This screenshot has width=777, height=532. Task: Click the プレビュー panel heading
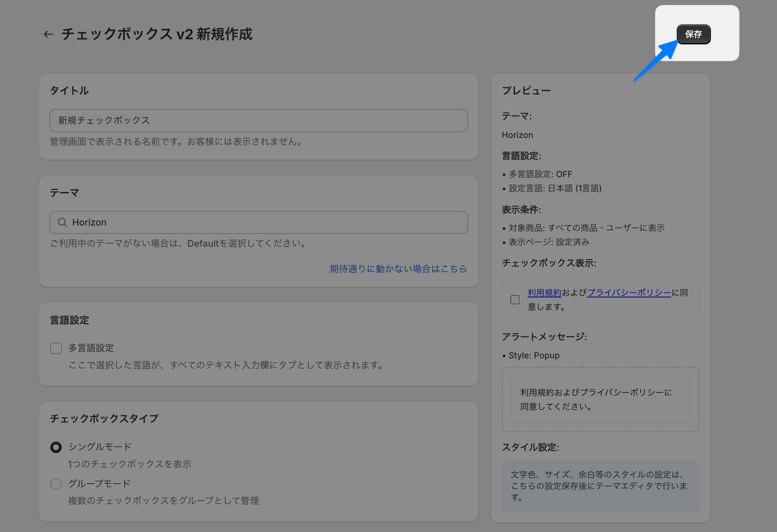pyautogui.click(x=526, y=91)
